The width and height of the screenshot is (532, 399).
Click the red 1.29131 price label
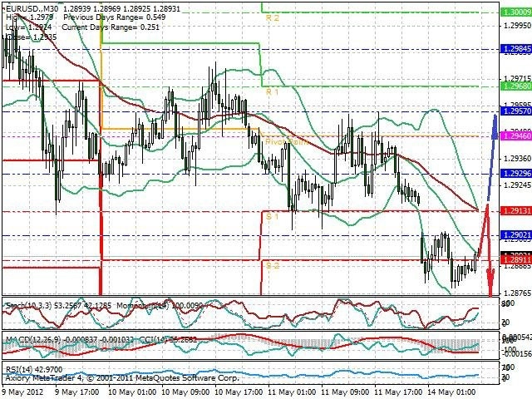(516, 210)
